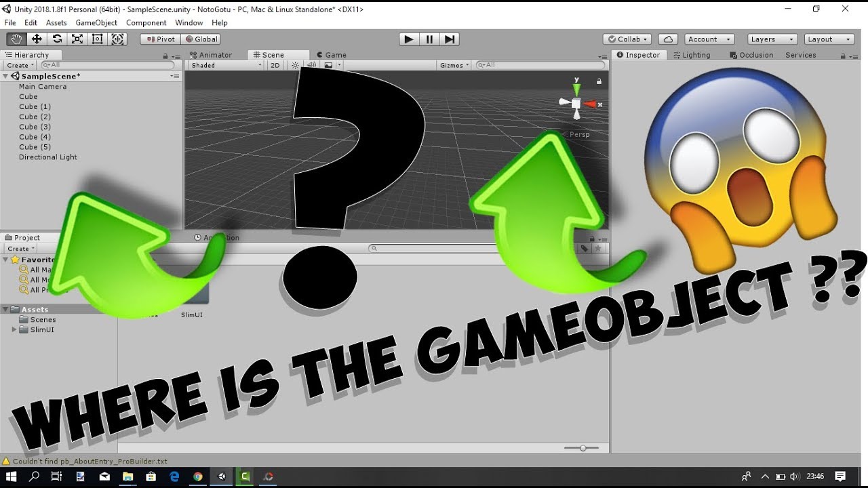Image resolution: width=868 pixels, height=488 pixels.
Task: Switch to the Lighting tab
Action: (x=692, y=55)
